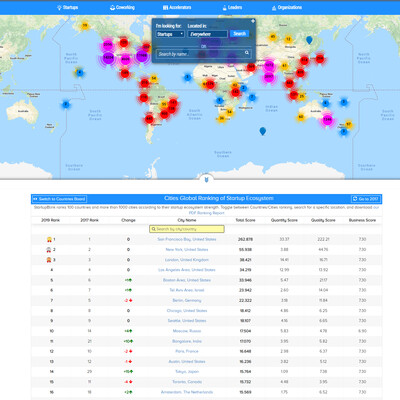Viewport: 400px width, 400px height.
Task: Open the Leaders section
Action: coord(232,7)
